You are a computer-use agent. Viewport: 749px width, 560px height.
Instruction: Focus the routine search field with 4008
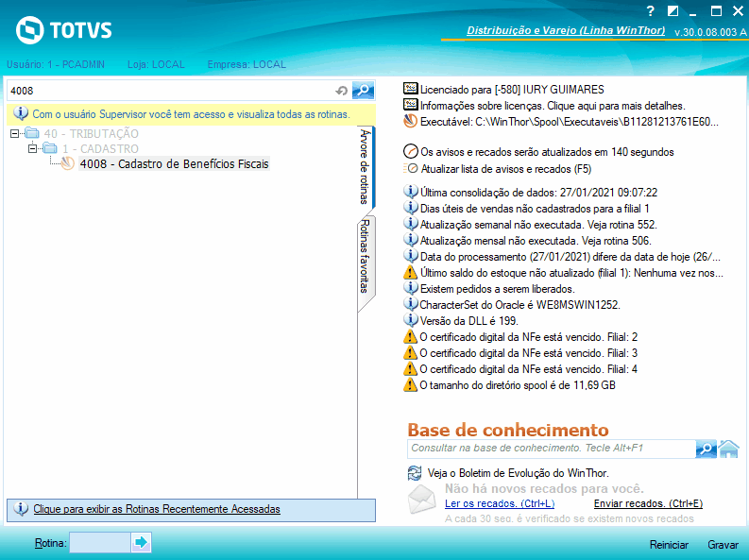[171, 91]
